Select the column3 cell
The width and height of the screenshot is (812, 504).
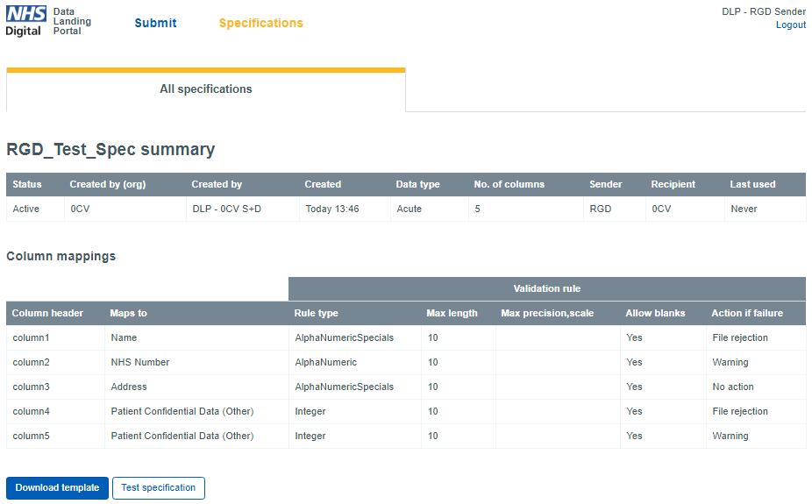(55, 387)
